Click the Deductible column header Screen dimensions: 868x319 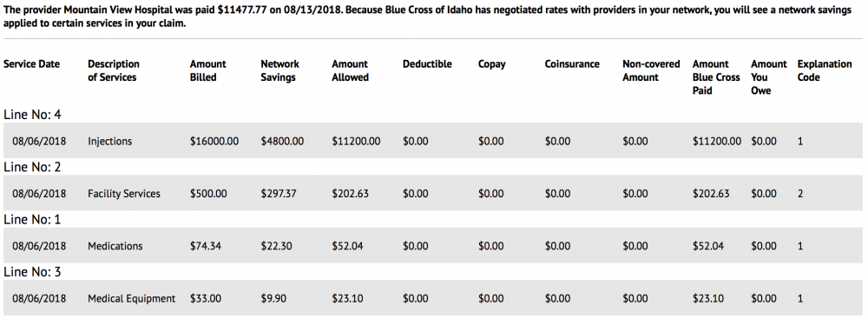coord(427,63)
